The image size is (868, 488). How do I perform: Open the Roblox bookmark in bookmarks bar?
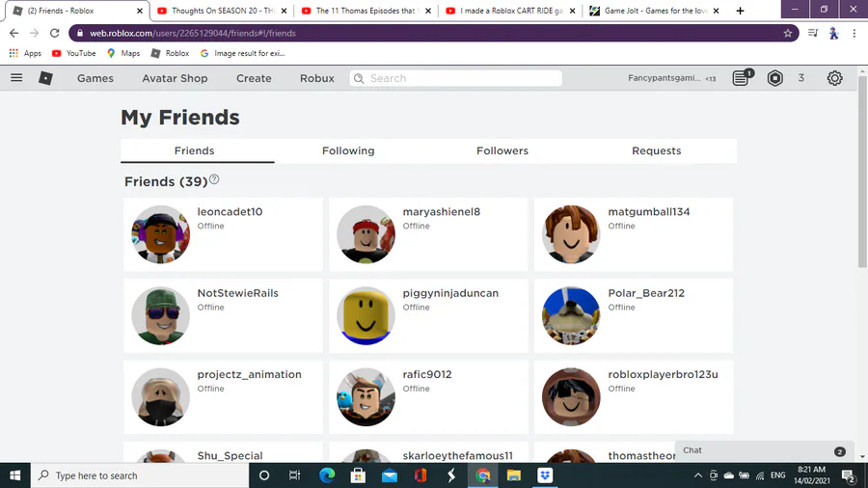(x=171, y=53)
